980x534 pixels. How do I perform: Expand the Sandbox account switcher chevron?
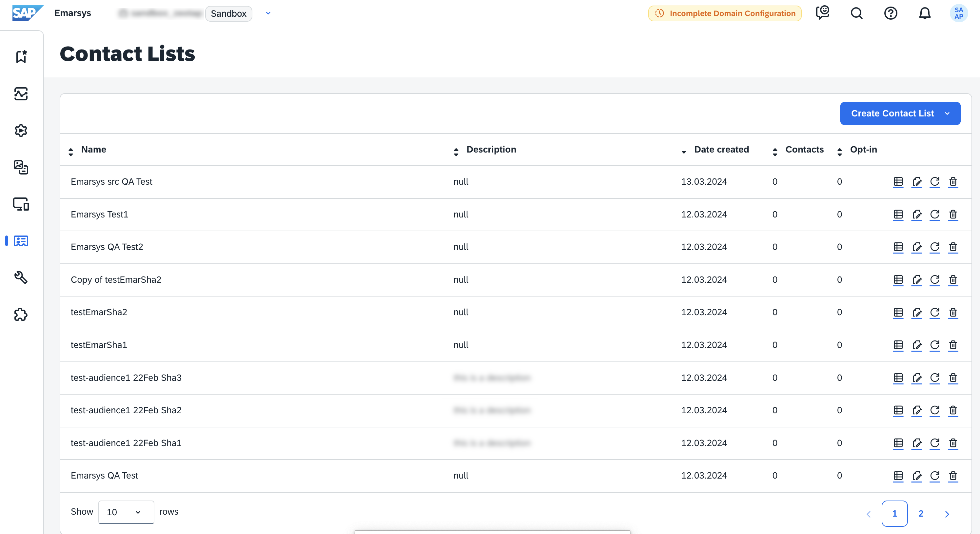268,13
